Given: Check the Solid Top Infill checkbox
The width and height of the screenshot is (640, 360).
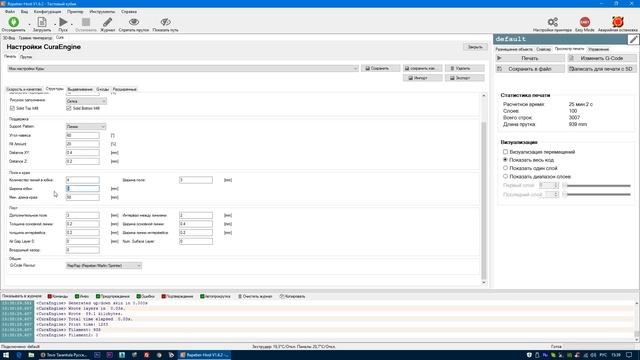Looking at the screenshot, I should click(12, 109).
